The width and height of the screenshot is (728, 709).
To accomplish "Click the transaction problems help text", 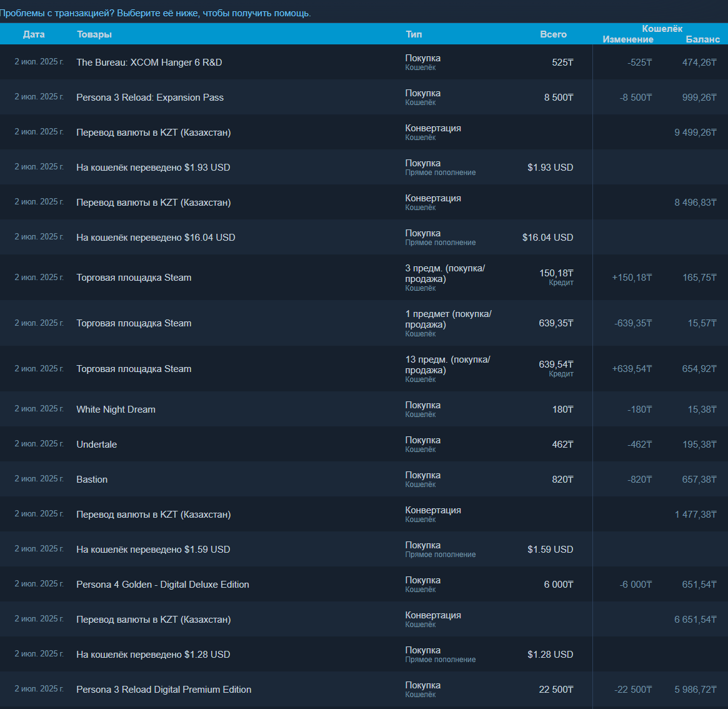I will pos(156,14).
